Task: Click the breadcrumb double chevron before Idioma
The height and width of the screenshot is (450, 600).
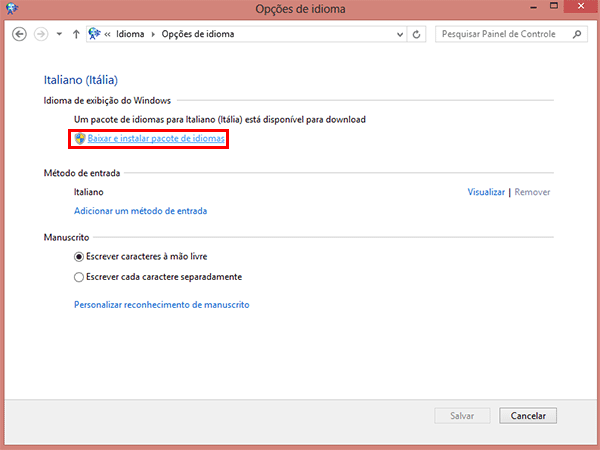Action: point(108,34)
